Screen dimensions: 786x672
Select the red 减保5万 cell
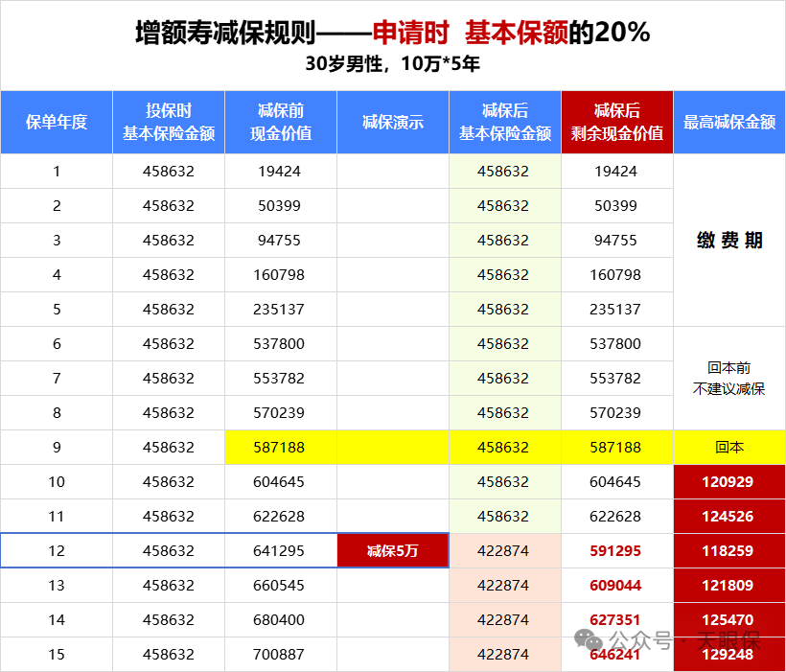tap(393, 550)
